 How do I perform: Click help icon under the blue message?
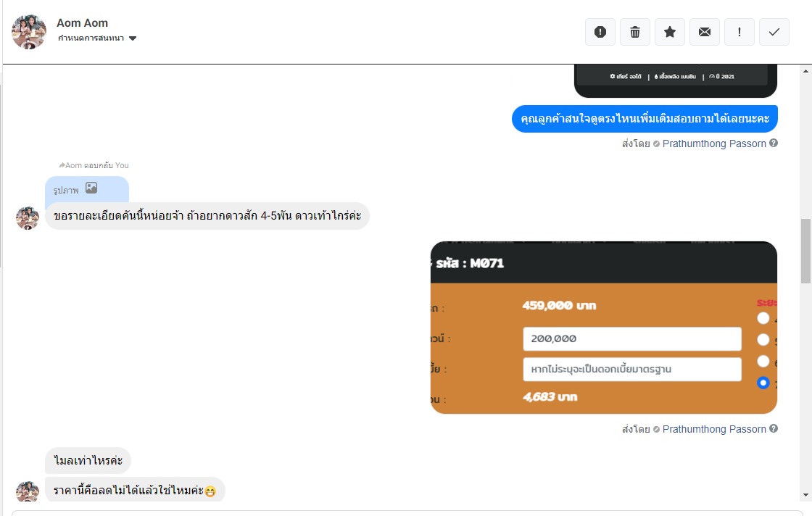coord(774,143)
